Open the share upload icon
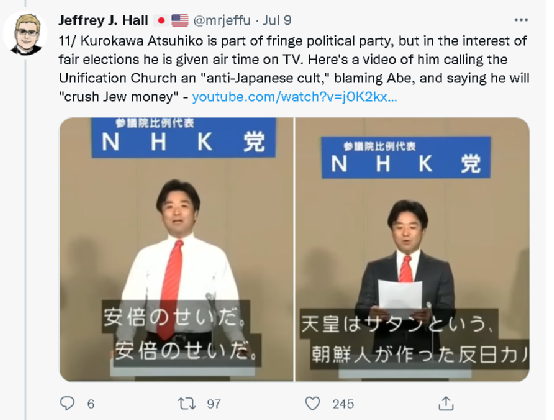This screenshot has width=554, height=420. pyautogui.click(x=446, y=403)
